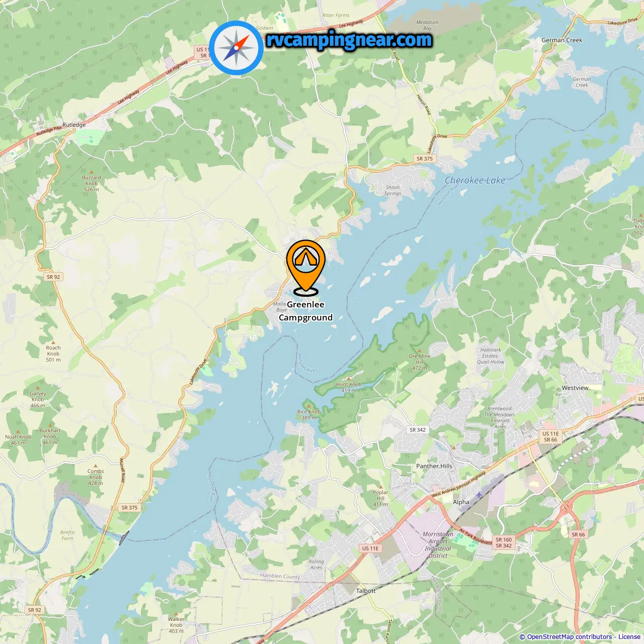
Task: Click the Westview place label
Action: [575, 388]
